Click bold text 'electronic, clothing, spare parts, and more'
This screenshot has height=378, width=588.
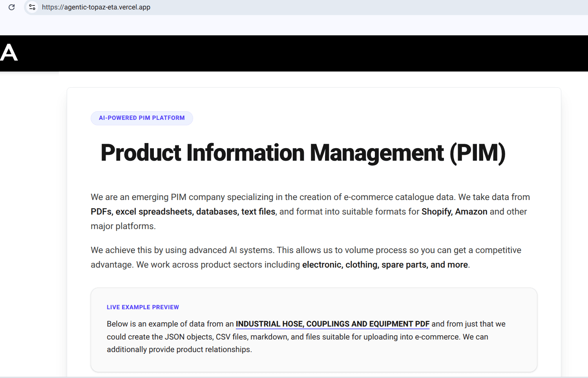coord(385,264)
